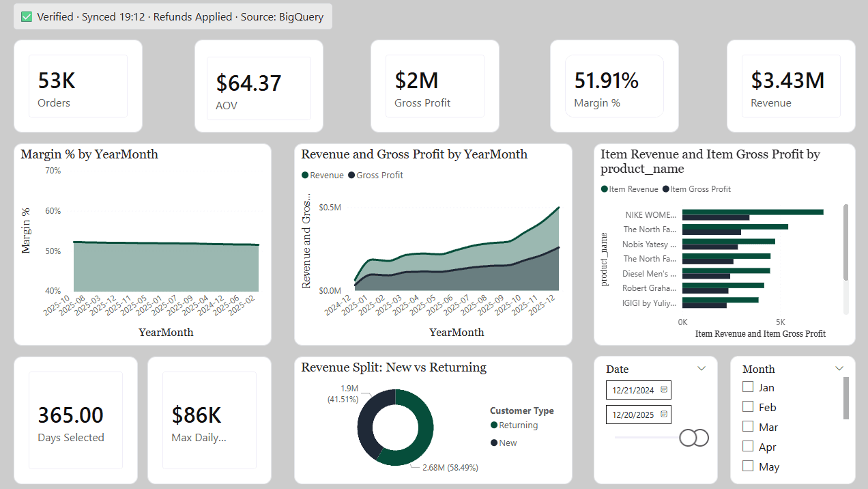This screenshot has height=489, width=868.
Task: Select the $3.43M Revenue card
Action: coord(790,86)
